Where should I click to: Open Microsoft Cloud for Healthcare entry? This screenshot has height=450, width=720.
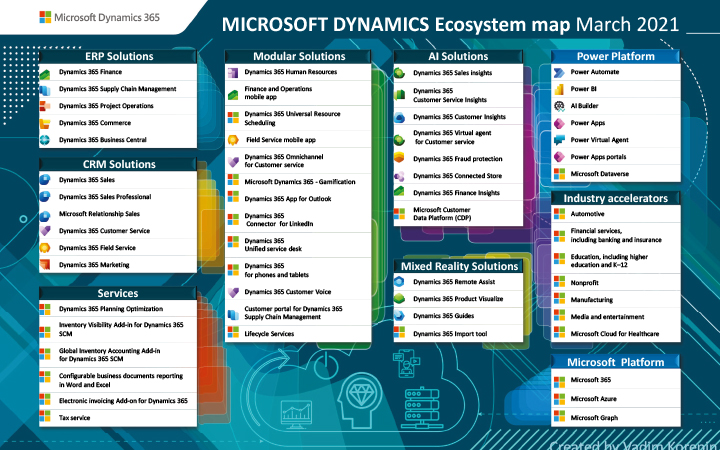616,334
